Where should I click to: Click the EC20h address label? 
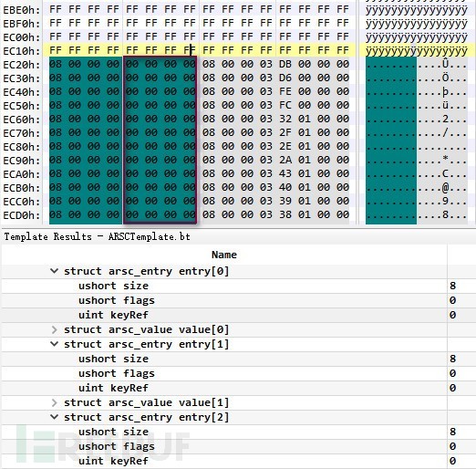pos(22,65)
